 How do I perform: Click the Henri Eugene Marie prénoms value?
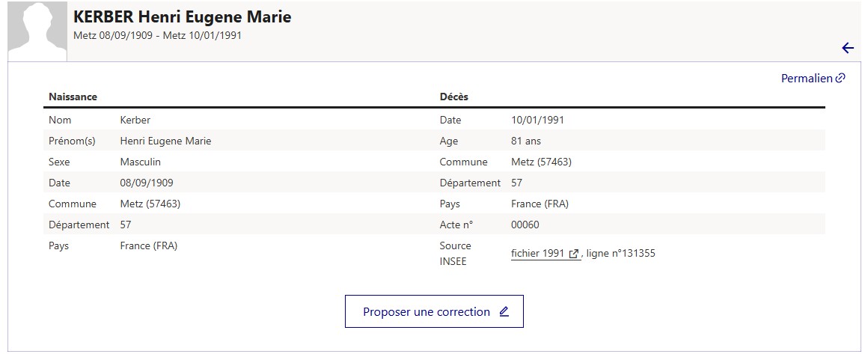tap(165, 141)
